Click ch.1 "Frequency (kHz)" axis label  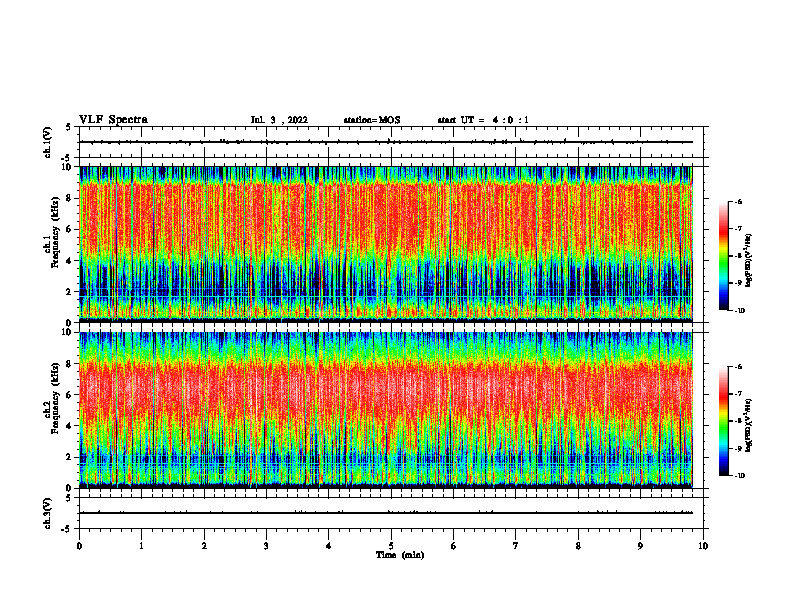coord(55,232)
